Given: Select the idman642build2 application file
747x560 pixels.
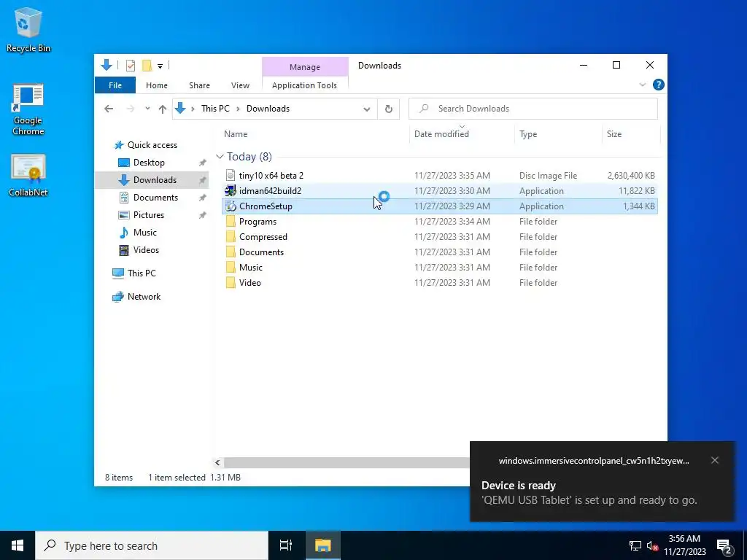Looking at the screenshot, I should pyautogui.click(x=440, y=191).
